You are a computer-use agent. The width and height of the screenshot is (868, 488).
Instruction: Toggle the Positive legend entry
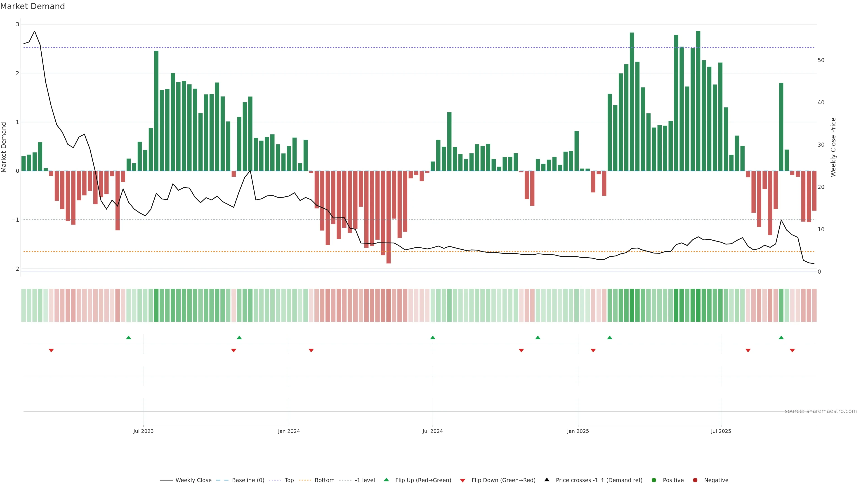click(673, 480)
